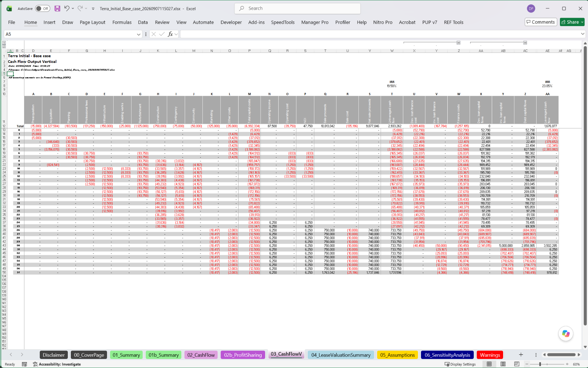Click the horizontal scrollbar thumb
Image resolution: width=588 pixels, height=368 pixels.
(x=561, y=355)
